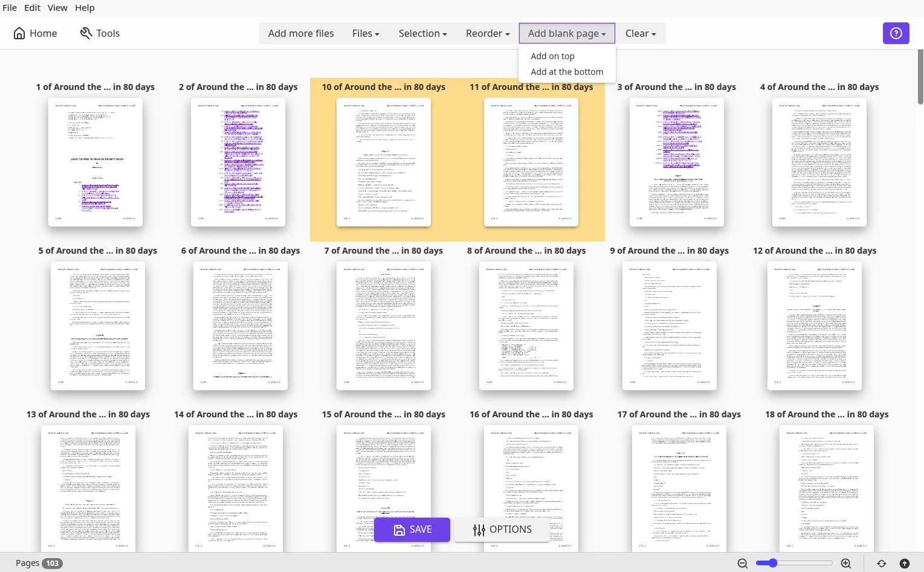Image resolution: width=924 pixels, height=572 pixels.
Task: Open the Clear dropdown
Action: [x=641, y=33]
